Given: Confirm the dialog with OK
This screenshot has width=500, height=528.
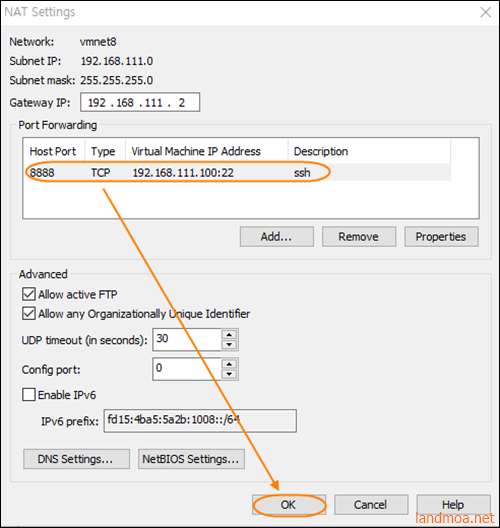Looking at the screenshot, I should coord(289,505).
